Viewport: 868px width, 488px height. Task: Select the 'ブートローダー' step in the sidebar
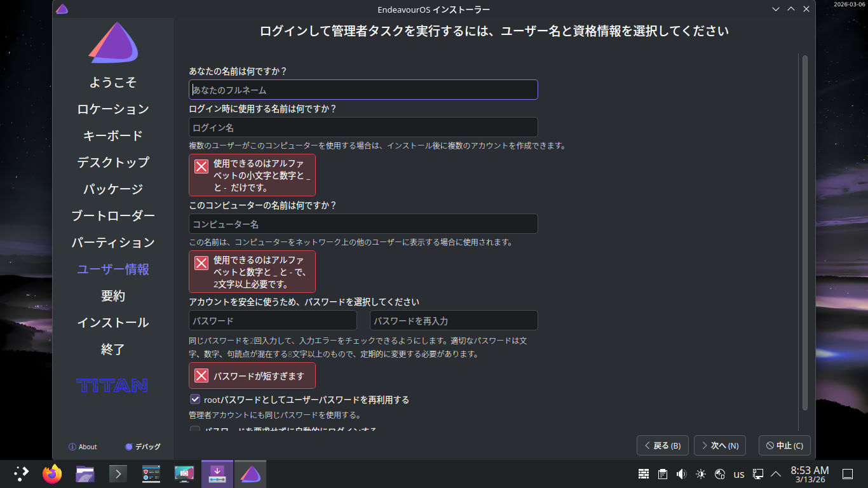[113, 216]
